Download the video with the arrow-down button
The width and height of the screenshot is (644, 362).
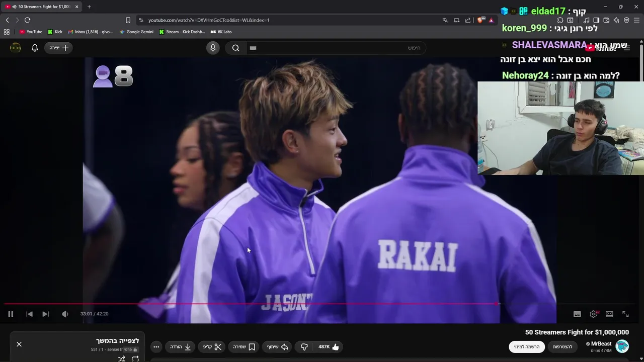180,346
